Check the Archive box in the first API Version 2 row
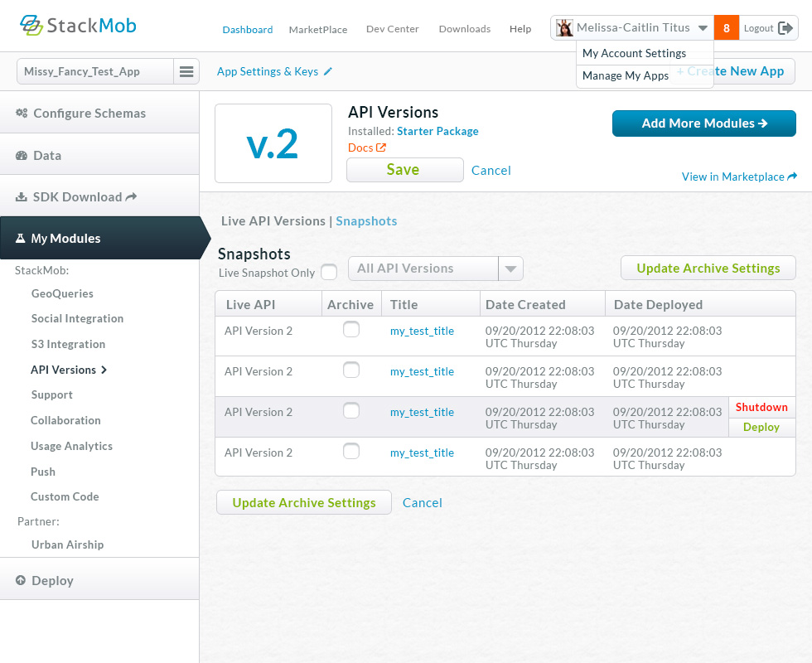 pyautogui.click(x=351, y=330)
